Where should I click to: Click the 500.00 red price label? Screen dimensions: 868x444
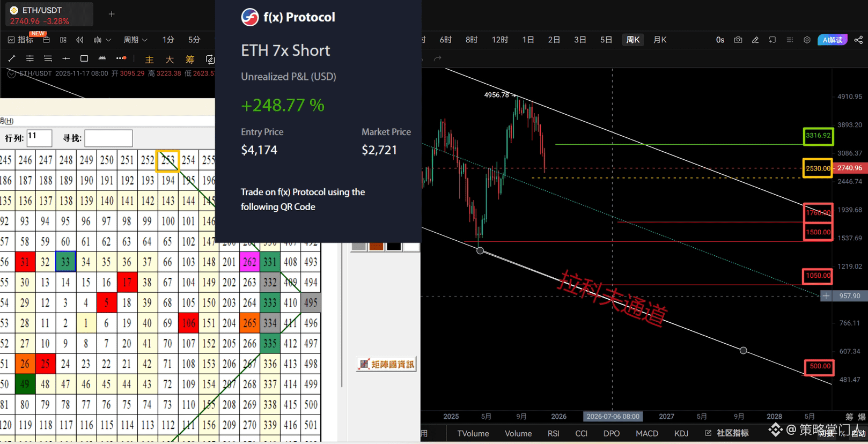coord(820,367)
